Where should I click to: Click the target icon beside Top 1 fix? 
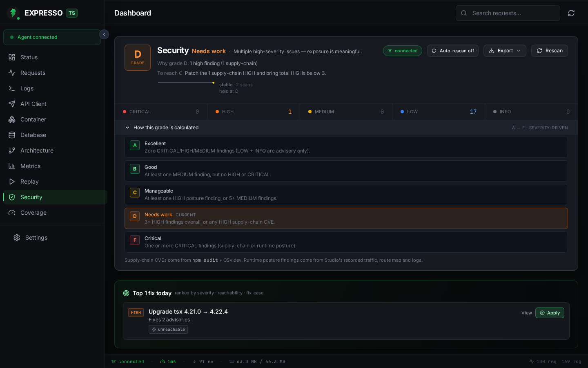coord(126,293)
